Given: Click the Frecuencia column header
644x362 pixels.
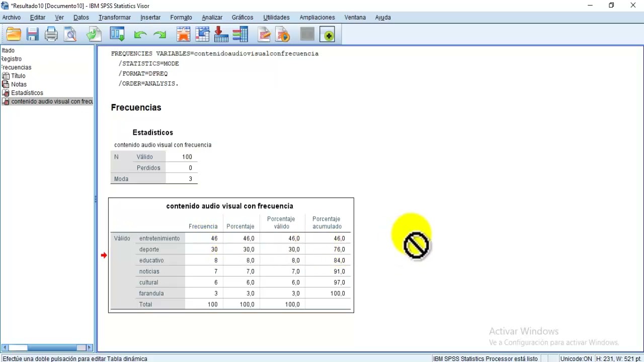Looking at the screenshot, I should (203, 226).
